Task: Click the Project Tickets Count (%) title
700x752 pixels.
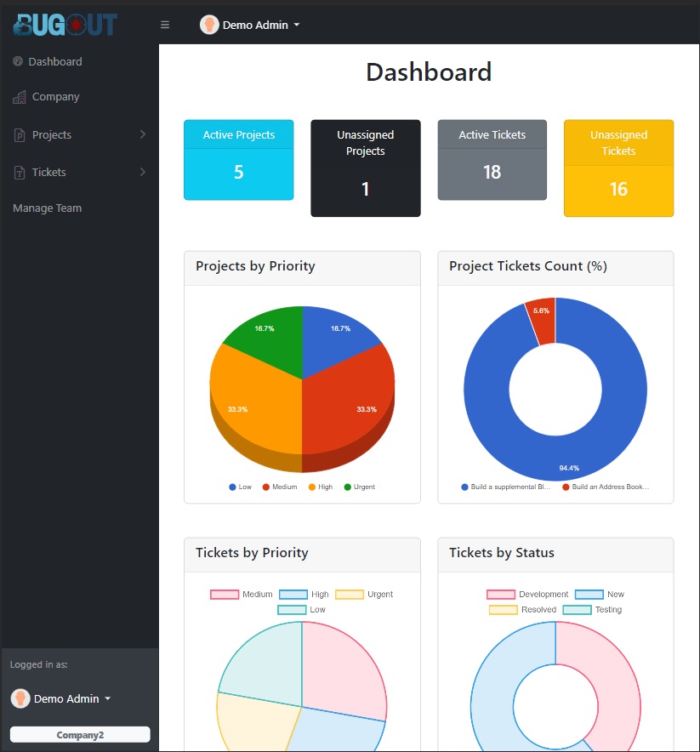Action: 528,266
